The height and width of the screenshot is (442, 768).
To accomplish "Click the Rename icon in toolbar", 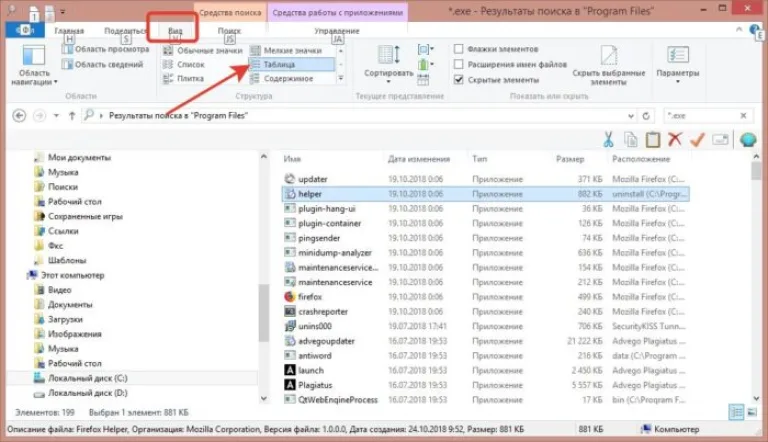I will click(x=720, y=140).
